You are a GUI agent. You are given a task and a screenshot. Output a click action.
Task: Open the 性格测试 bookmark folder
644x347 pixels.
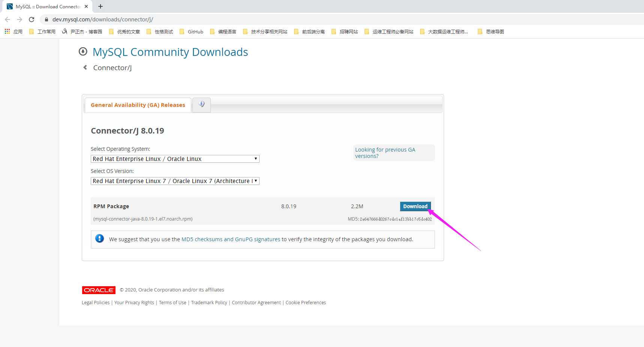160,32
